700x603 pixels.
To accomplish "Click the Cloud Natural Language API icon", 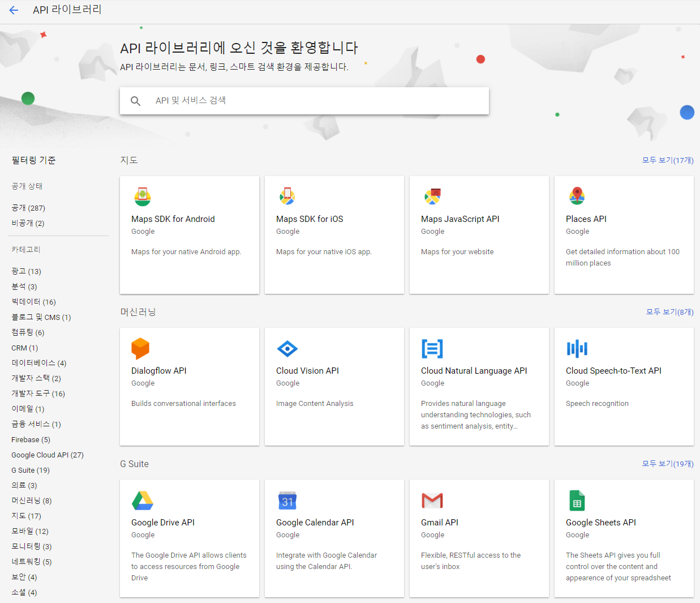I will [432, 349].
